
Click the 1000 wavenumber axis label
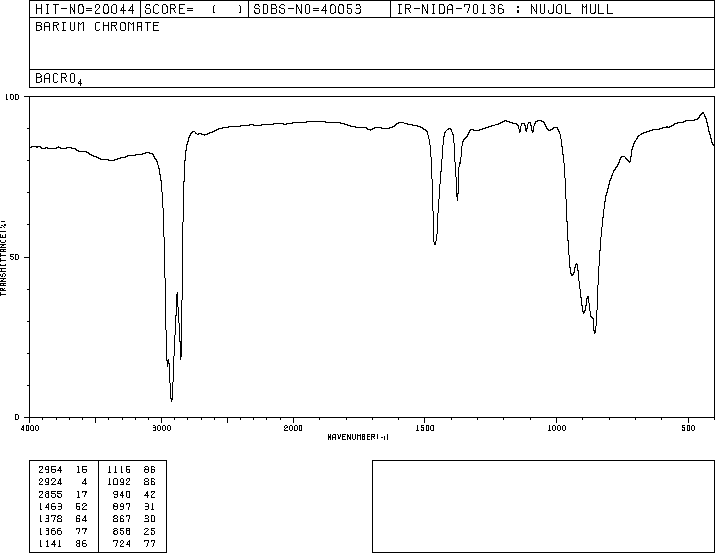coord(556,428)
